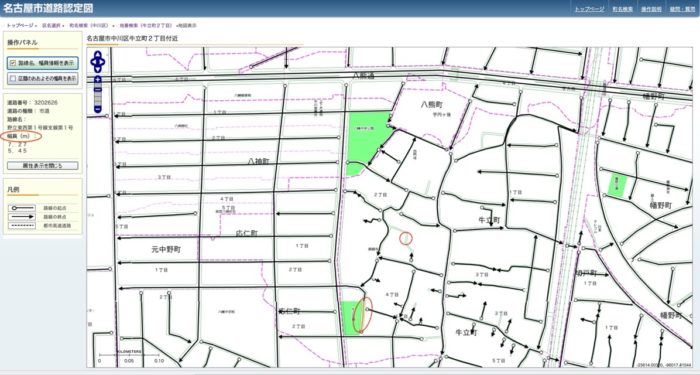Screen dimensions: 700x375
Task: Open 町名検索 in the header navigation
Action: [622, 9]
